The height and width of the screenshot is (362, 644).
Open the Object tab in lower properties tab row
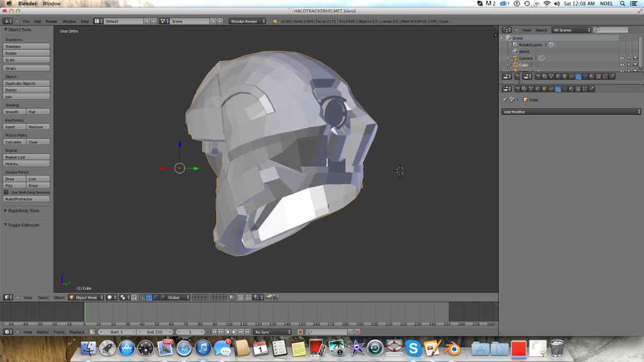(x=544, y=89)
